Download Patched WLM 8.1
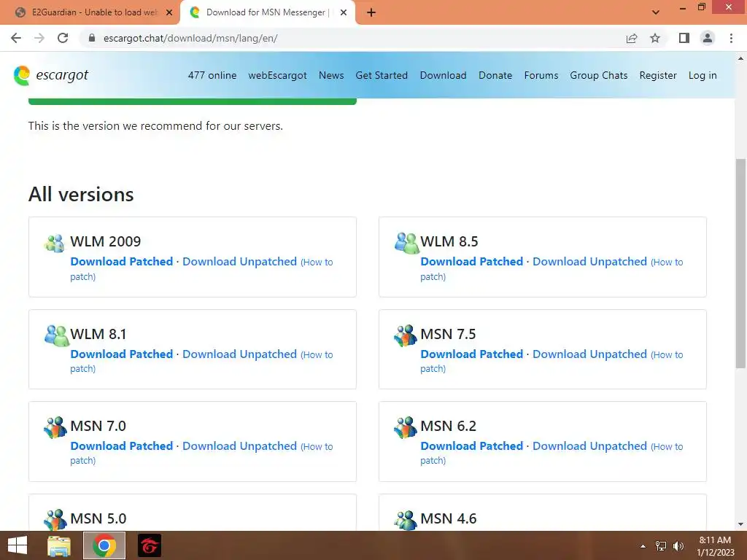This screenshot has height=560, width=747. pyautogui.click(x=122, y=354)
